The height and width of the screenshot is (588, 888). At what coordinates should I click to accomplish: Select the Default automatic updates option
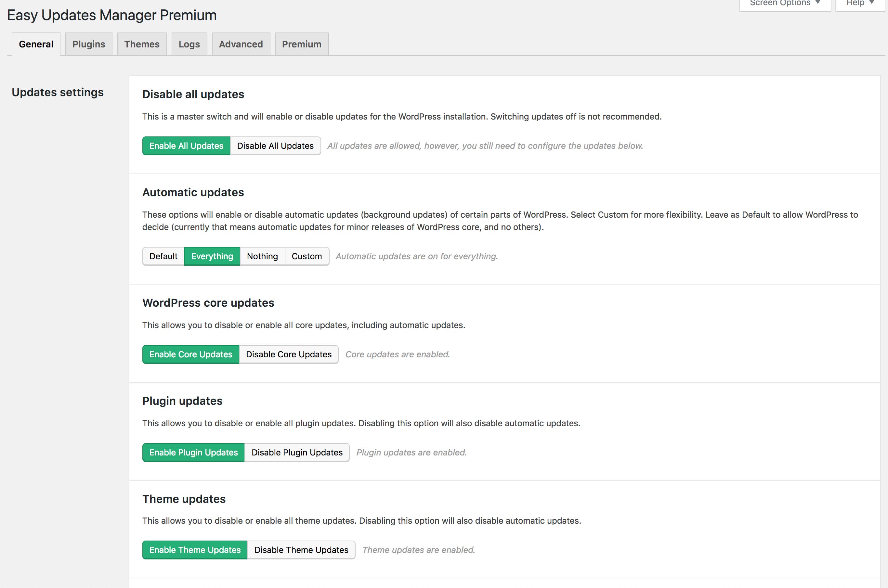coord(163,256)
